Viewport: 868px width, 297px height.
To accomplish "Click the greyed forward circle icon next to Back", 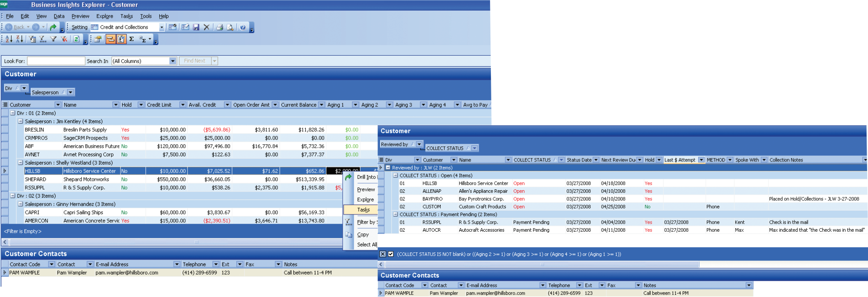I will (36, 27).
